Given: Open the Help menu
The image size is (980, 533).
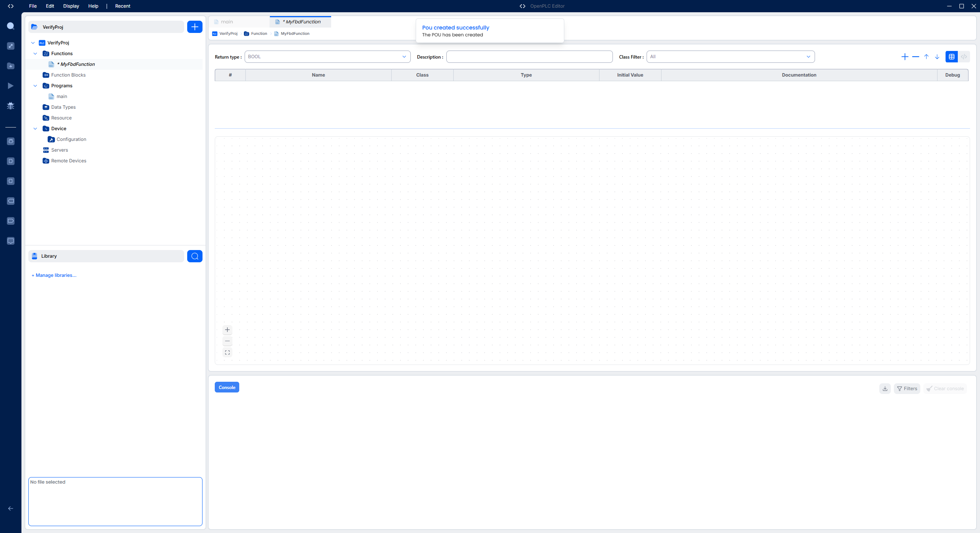Looking at the screenshot, I should (93, 6).
